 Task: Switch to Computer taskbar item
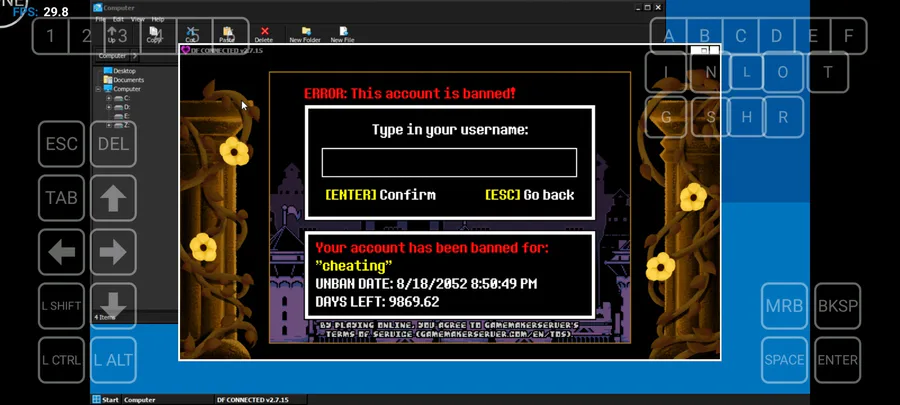click(166, 400)
